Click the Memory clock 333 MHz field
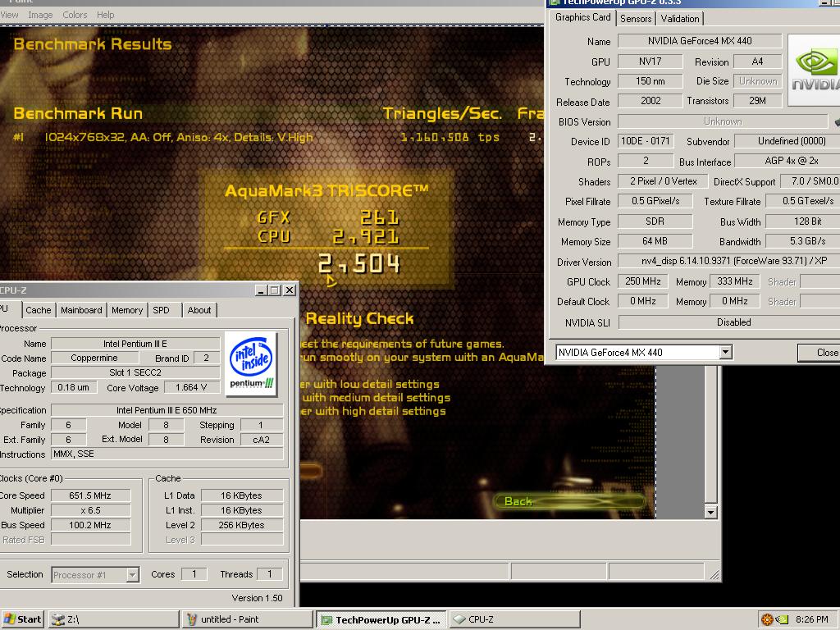Viewport: 840px width, 630px height. pos(735,281)
